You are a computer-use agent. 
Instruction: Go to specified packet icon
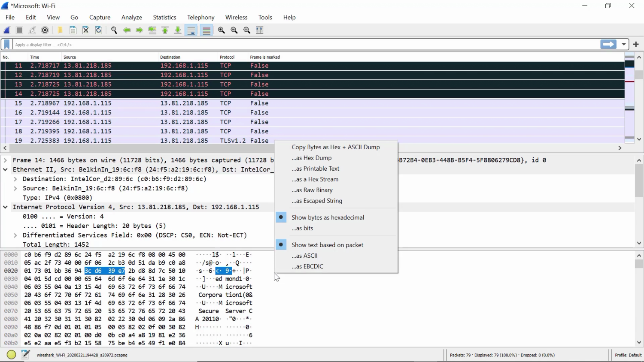pos(152,30)
